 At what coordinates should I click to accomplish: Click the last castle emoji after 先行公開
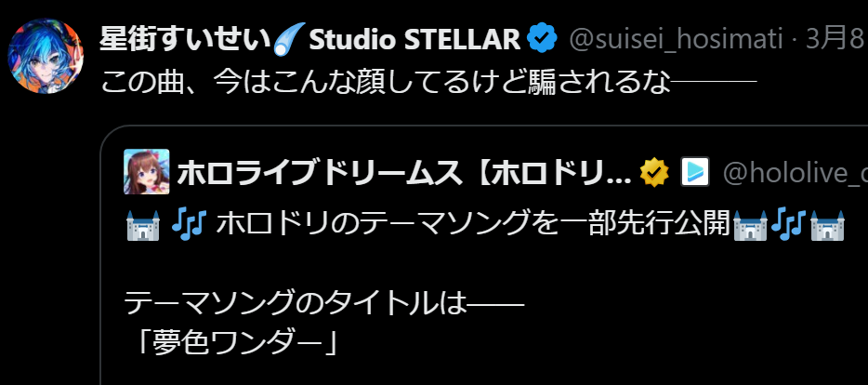pyautogui.click(x=827, y=224)
